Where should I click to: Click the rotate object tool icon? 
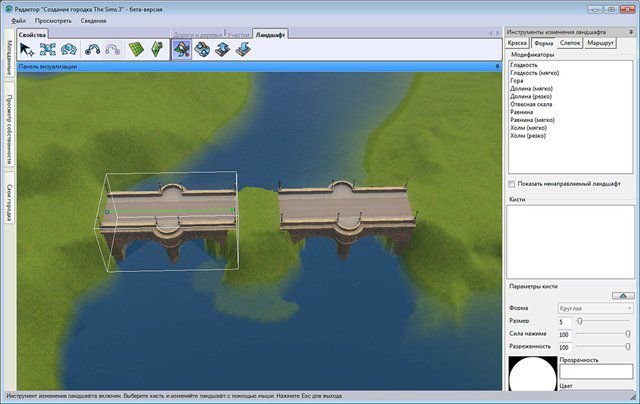[69, 49]
